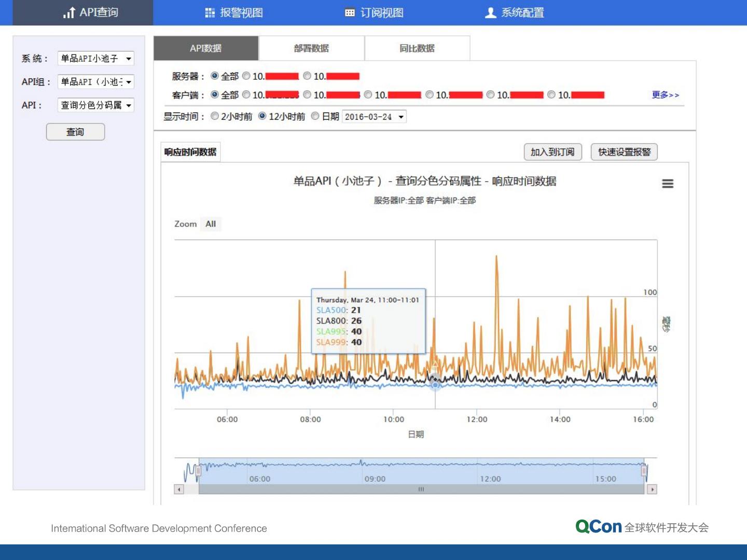Select the 2小时前 display time option
The width and height of the screenshot is (747, 560).
click(x=215, y=116)
